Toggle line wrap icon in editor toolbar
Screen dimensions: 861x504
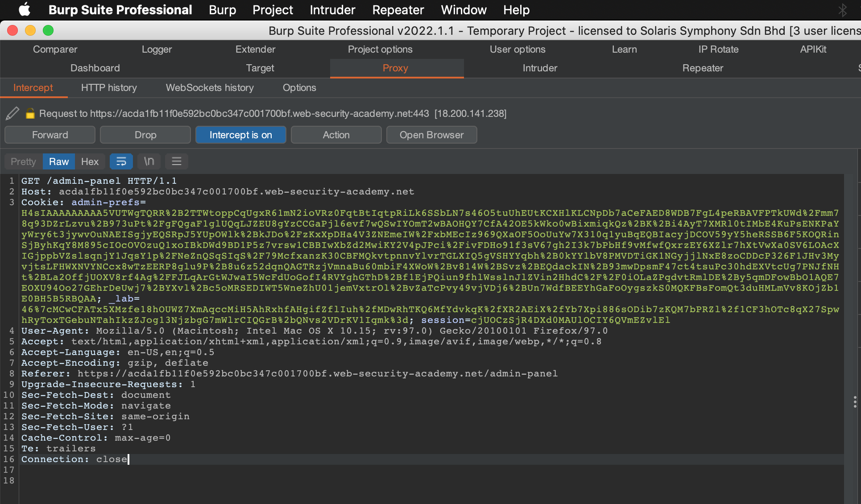[x=121, y=161]
